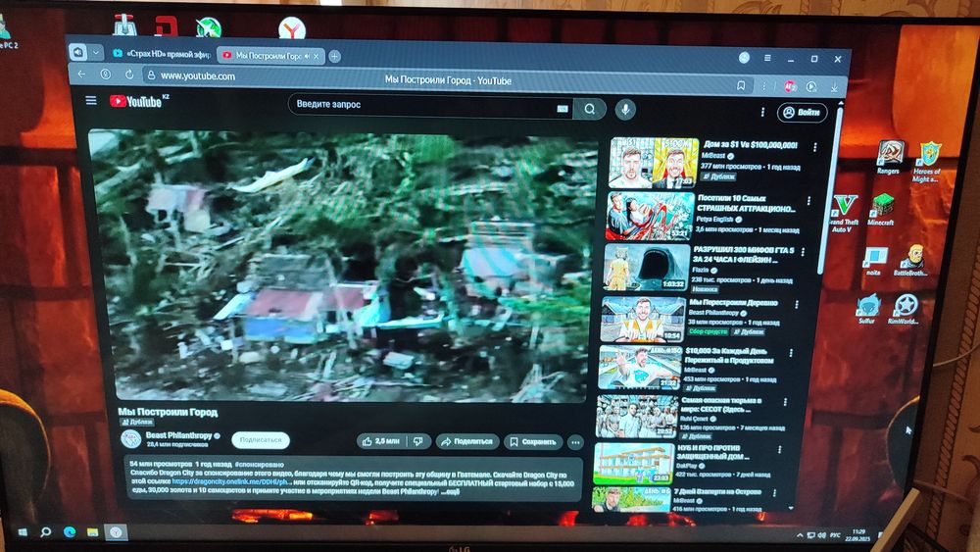
Task: Click the #спонсировано hashtag in description
Action: coord(259,465)
